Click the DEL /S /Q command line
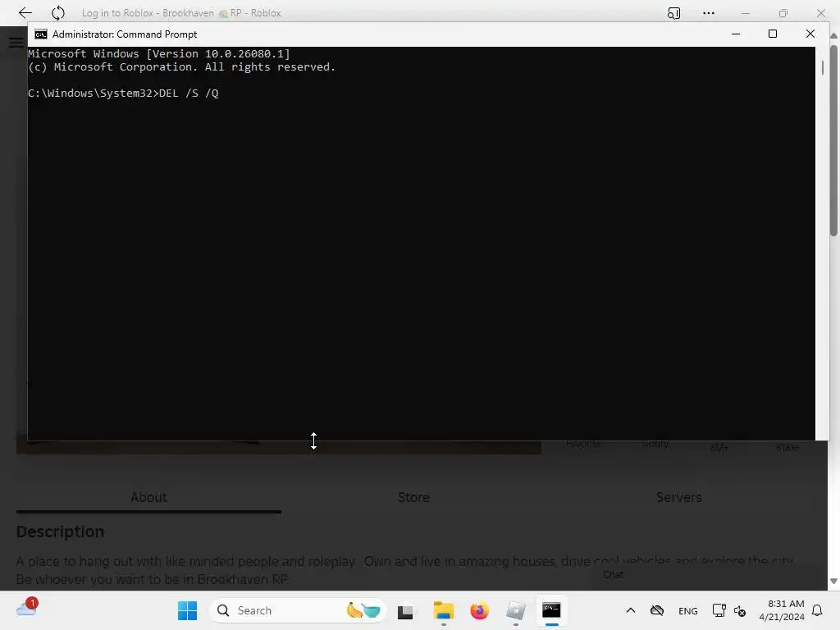The width and height of the screenshot is (840, 630). [x=123, y=94]
